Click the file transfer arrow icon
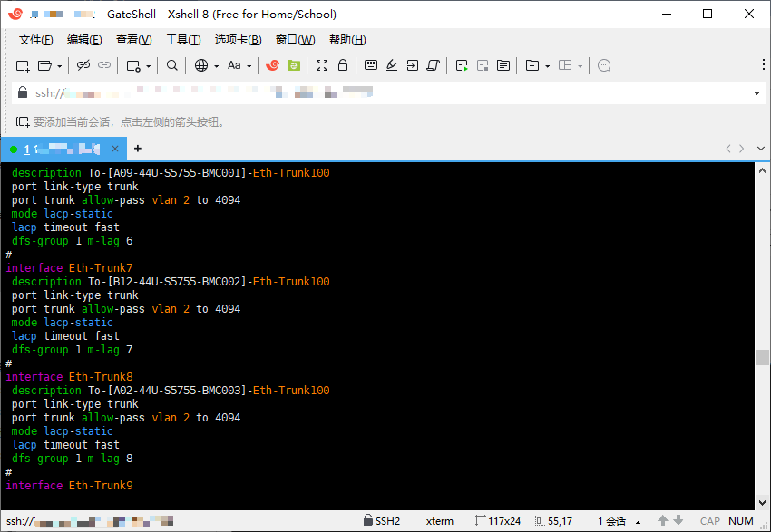The image size is (771, 532). click(412, 65)
